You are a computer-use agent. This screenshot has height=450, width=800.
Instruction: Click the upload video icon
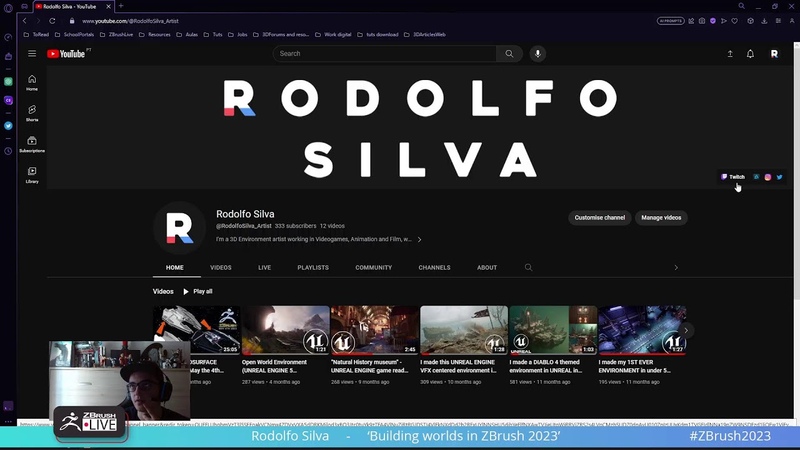click(x=730, y=54)
